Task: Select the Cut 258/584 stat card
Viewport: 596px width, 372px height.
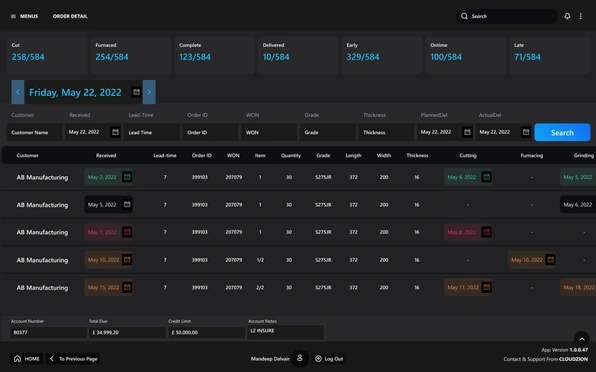Action: 47,55
